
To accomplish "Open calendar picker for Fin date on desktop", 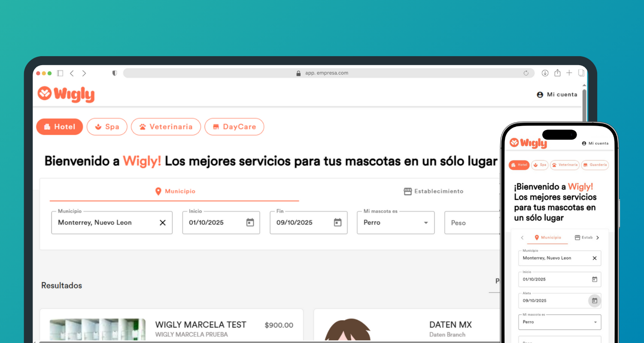I will (337, 223).
